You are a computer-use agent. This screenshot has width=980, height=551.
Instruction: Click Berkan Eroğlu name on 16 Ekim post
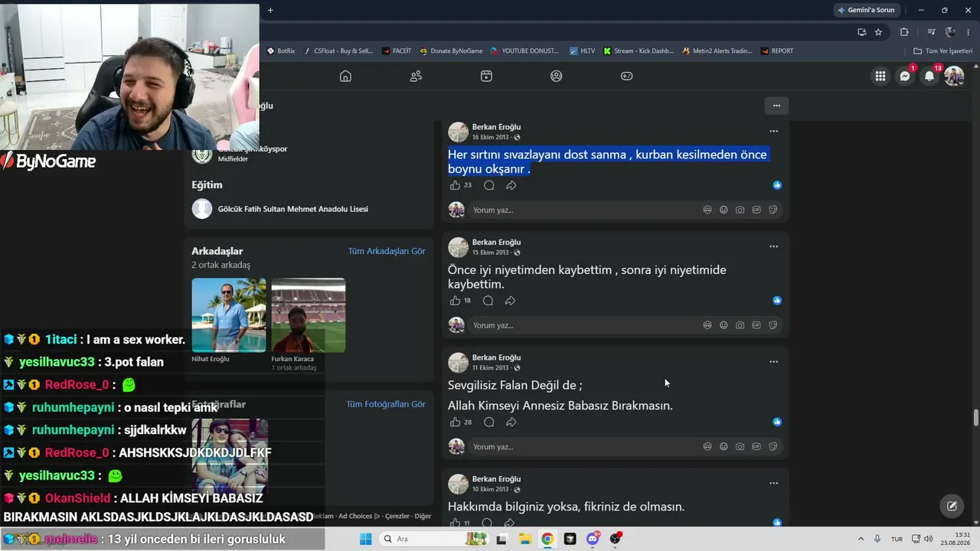coord(496,127)
